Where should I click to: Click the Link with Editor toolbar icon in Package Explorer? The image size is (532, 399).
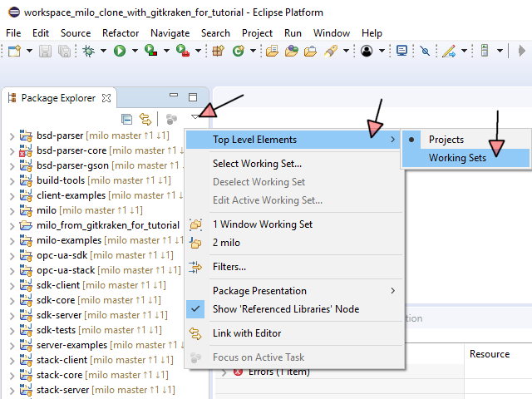click(x=145, y=119)
